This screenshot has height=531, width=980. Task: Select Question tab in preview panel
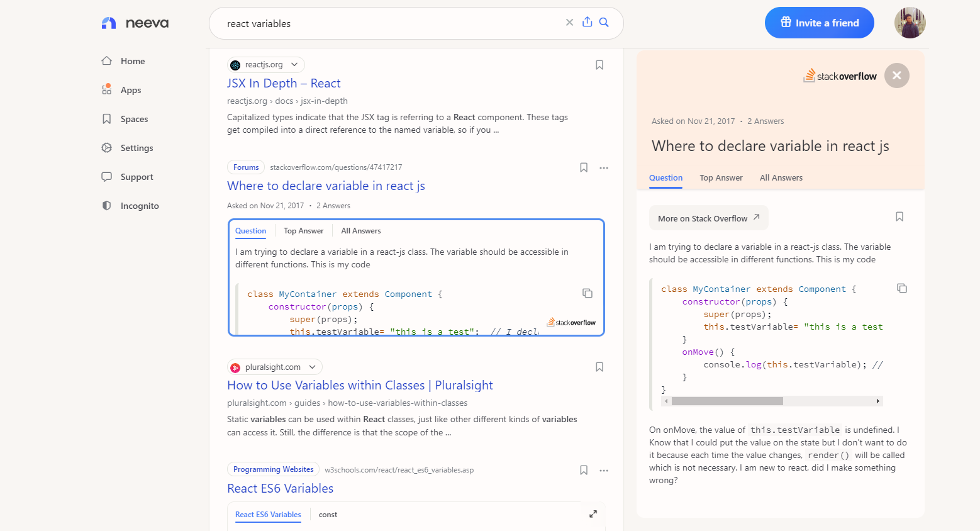[666, 178]
